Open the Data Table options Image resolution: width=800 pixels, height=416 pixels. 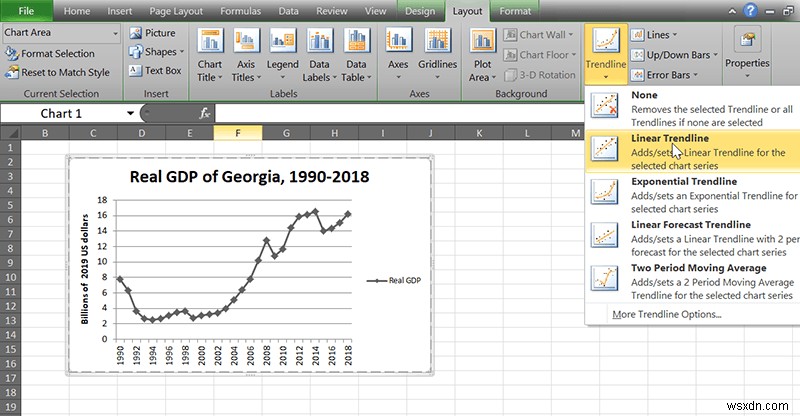point(356,55)
